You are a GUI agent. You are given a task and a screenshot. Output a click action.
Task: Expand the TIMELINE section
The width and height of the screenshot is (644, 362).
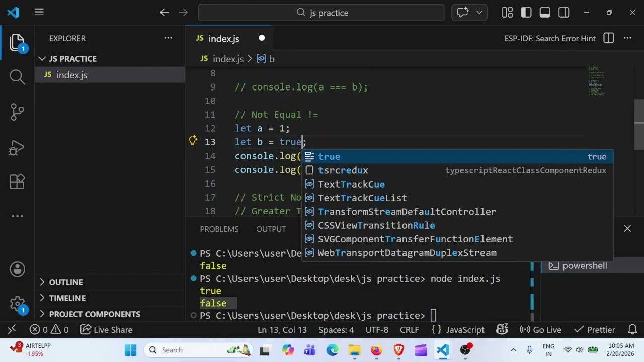[110, 298]
